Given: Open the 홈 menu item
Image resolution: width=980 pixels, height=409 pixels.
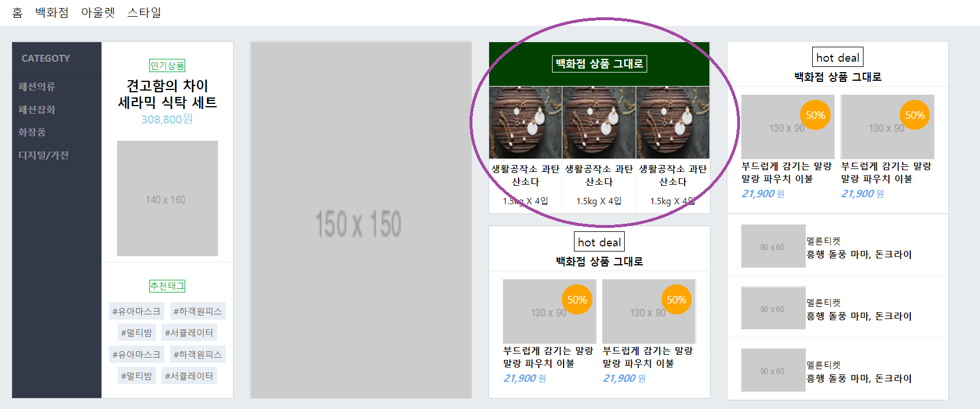Looking at the screenshot, I should (17, 13).
